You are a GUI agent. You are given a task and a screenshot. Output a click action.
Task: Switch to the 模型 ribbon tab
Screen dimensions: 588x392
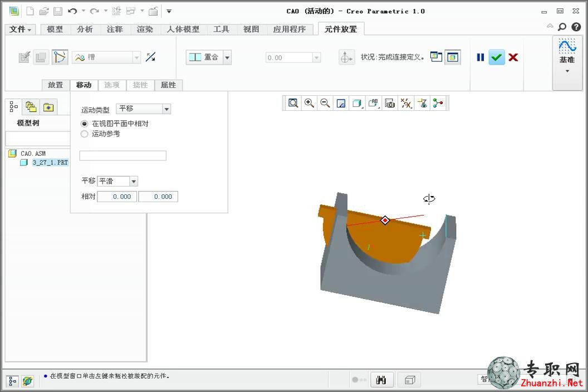[55, 30]
